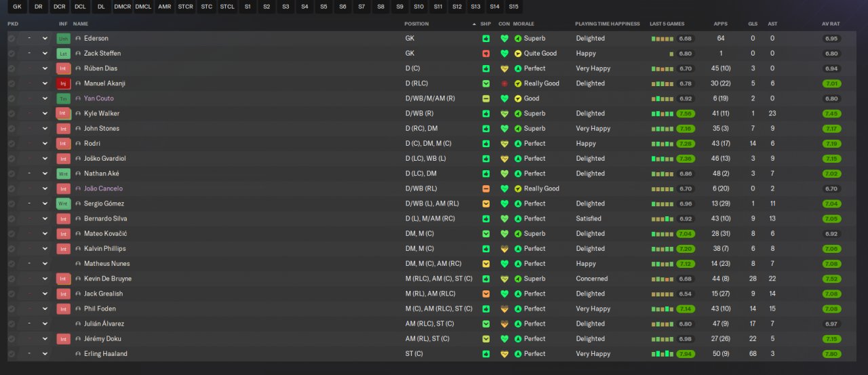Toggle the picked checkmark for Rúben Dias

(x=11, y=68)
